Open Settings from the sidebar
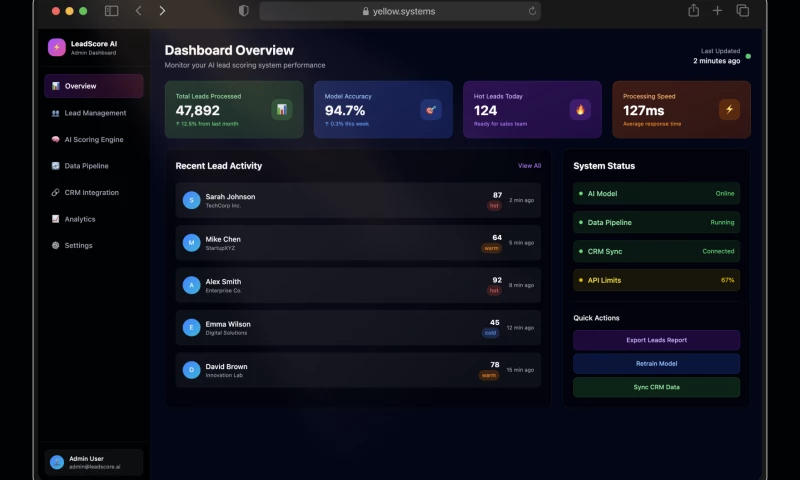The width and height of the screenshot is (800, 480). 94,245
